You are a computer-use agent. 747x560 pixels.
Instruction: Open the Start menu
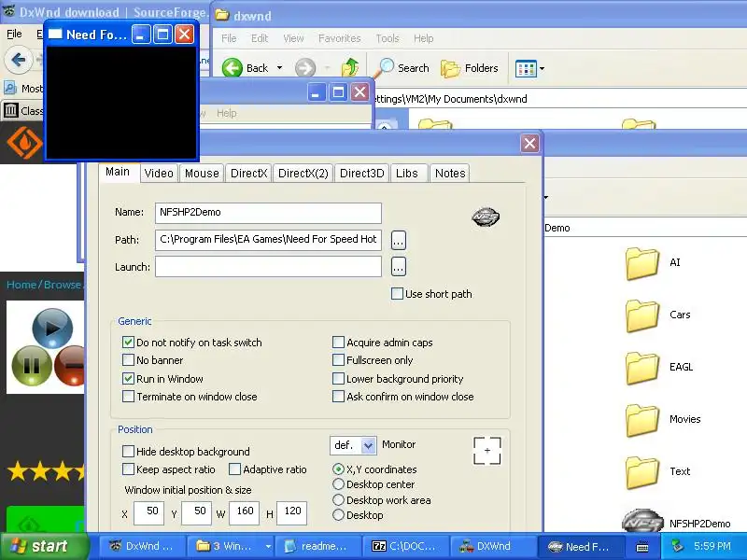(x=44, y=546)
